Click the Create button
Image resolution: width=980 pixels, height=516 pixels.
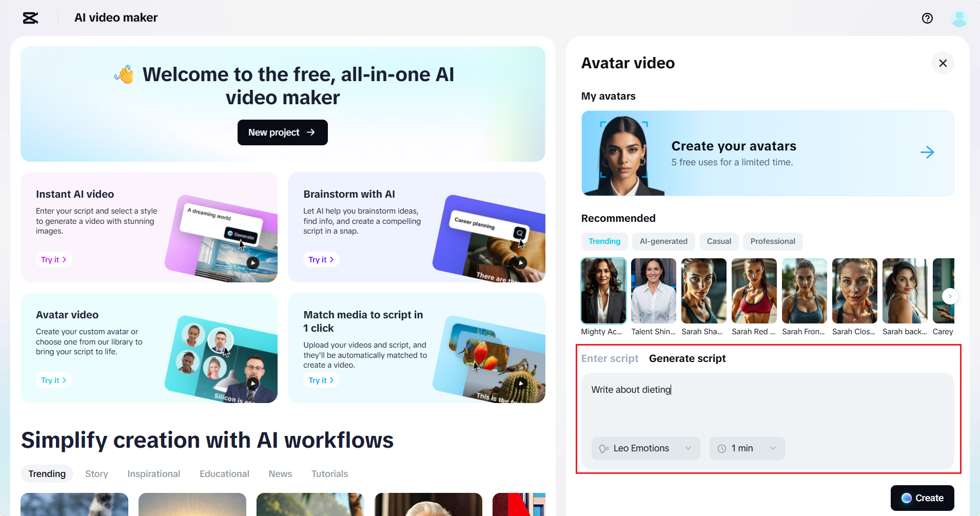[922, 498]
